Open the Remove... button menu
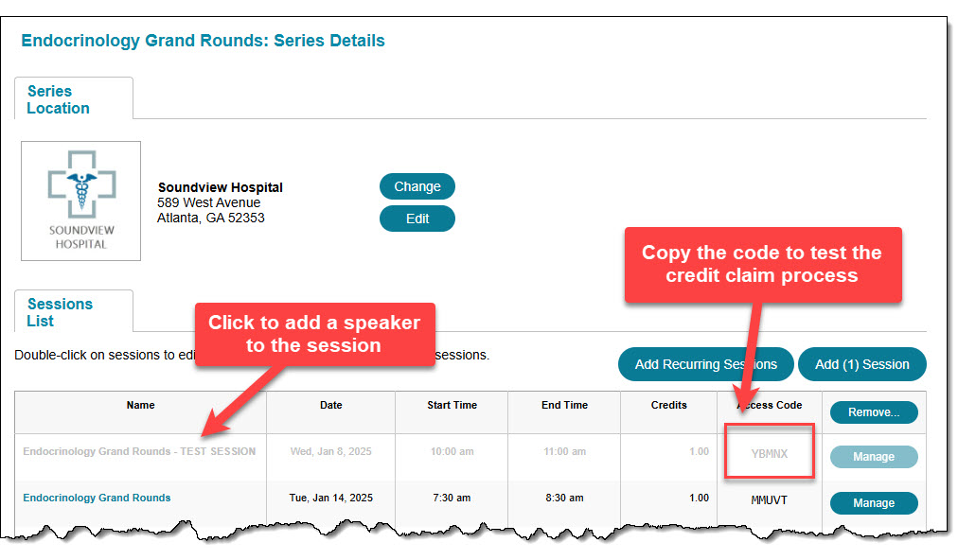Viewport: 958px width, 560px height. (x=874, y=412)
